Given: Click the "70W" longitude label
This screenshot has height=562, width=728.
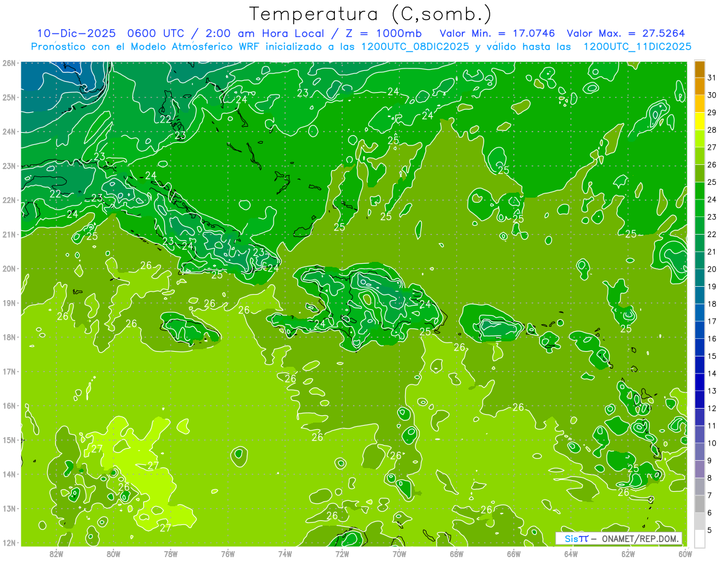Looking at the screenshot, I should 399,554.
